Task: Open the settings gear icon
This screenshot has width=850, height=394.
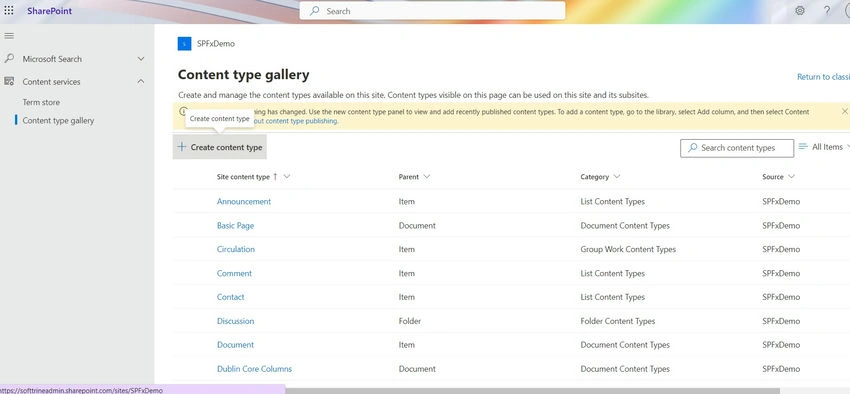Action: (800, 11)
